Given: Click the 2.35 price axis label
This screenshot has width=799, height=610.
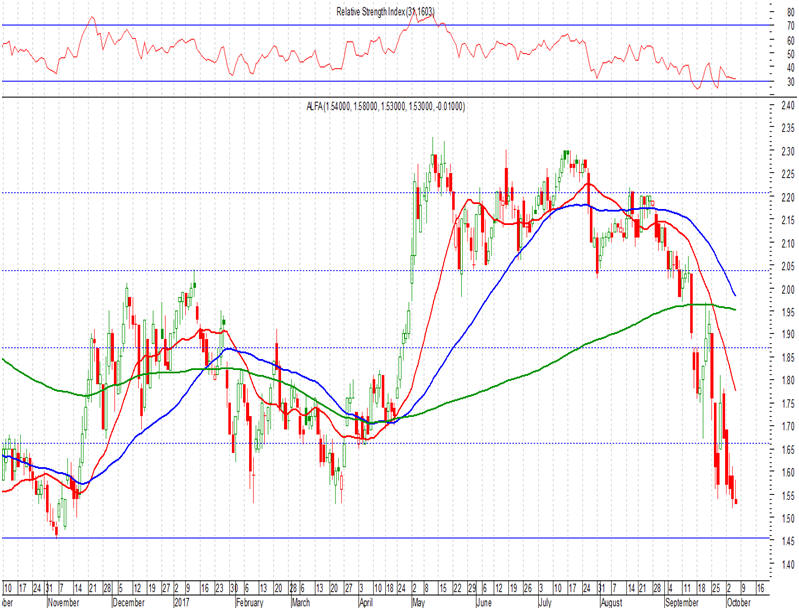Looking at the screenshot, I should [x=788, y=127].
